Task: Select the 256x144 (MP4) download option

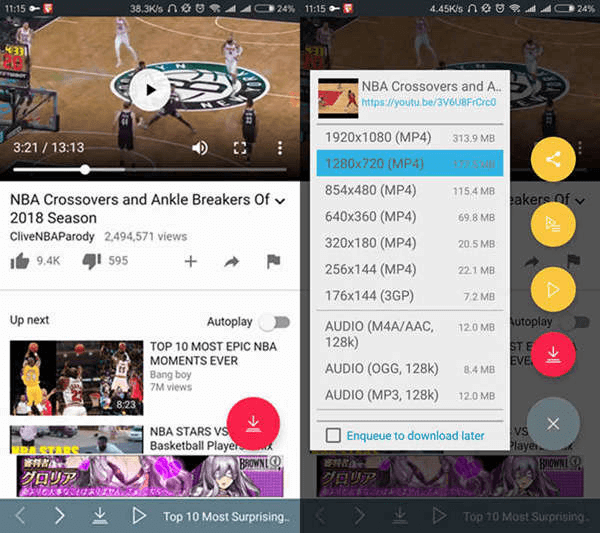Action: click(x=410, y=269)
